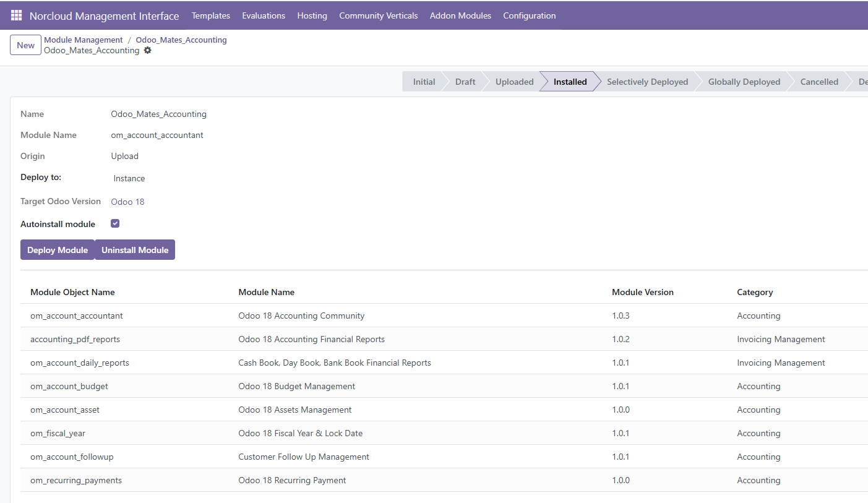Go to Module Management breadcrumb
Screen dimensions: 868x503
pyautogui.click(x=84, y=40)
